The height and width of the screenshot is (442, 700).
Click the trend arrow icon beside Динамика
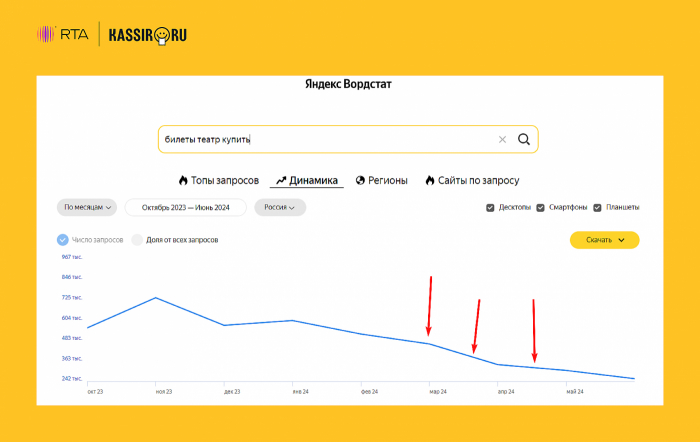[281, 180]
